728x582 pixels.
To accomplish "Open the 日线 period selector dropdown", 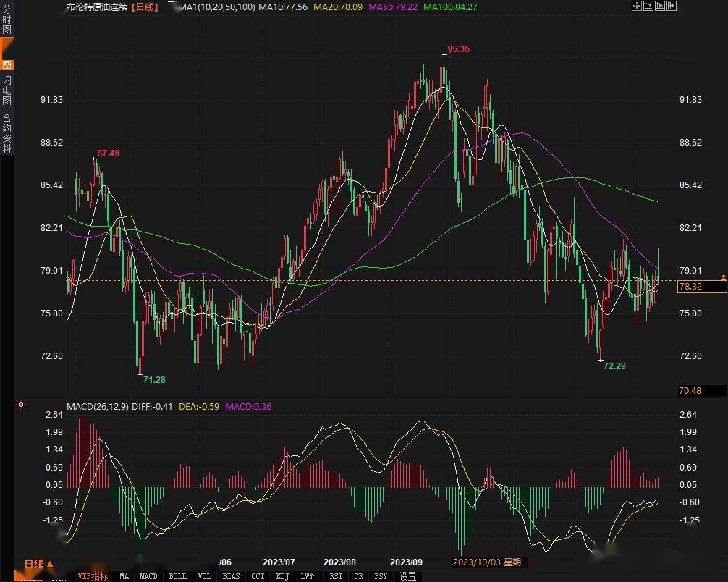I will [37, 565].
